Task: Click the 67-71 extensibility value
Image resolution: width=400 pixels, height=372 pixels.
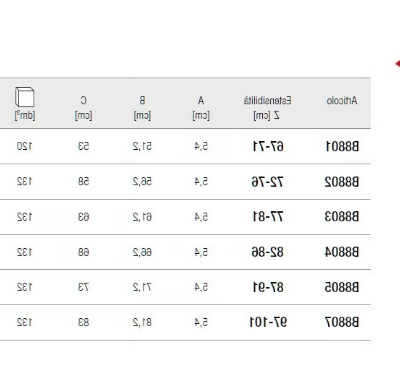Action: point(268,146)
